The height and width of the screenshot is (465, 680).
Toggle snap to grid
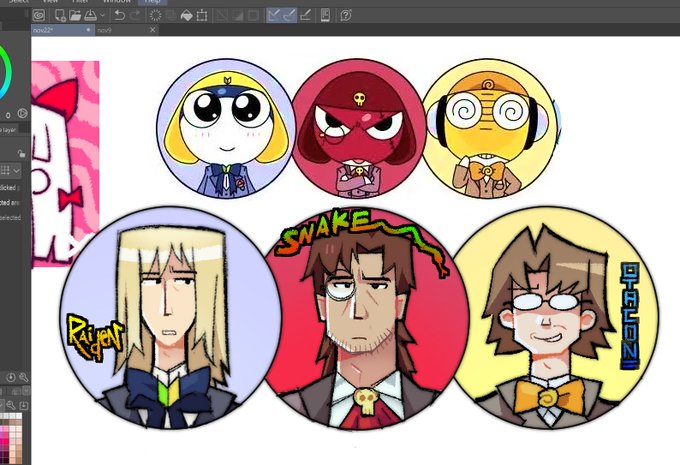click(305, 16)
